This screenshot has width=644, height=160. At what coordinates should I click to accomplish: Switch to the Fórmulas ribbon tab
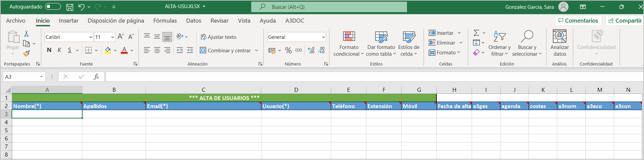click(165, 21)
